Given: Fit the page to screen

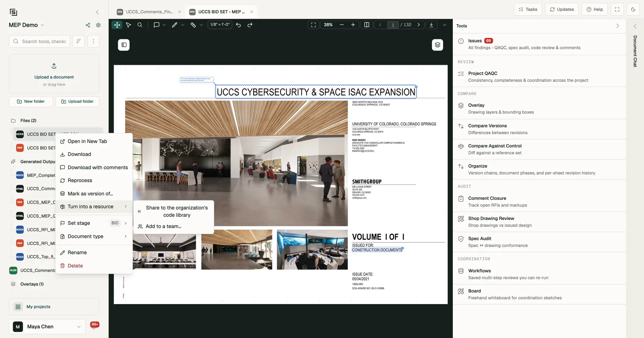Looking at the screenshot, I should [x=313, y=25].
